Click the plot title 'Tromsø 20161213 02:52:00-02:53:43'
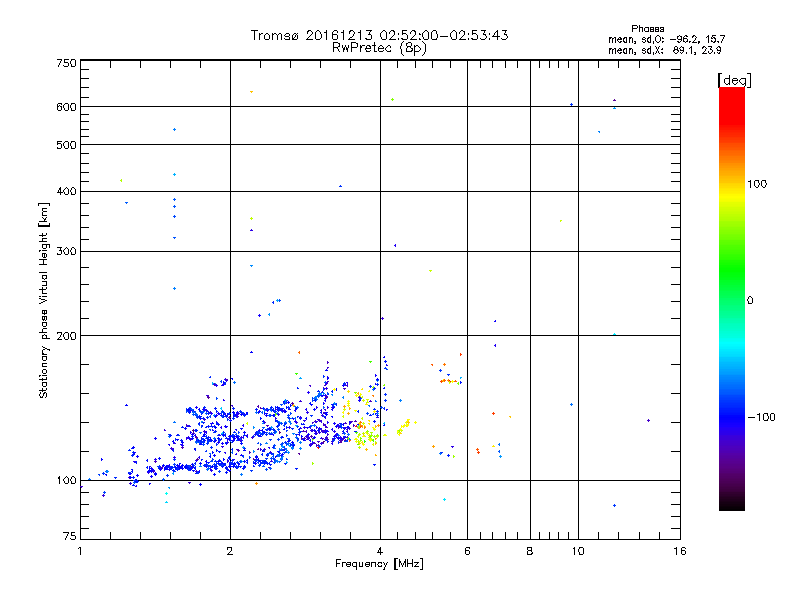Screen dimensions: 800x600 [379, 35]
